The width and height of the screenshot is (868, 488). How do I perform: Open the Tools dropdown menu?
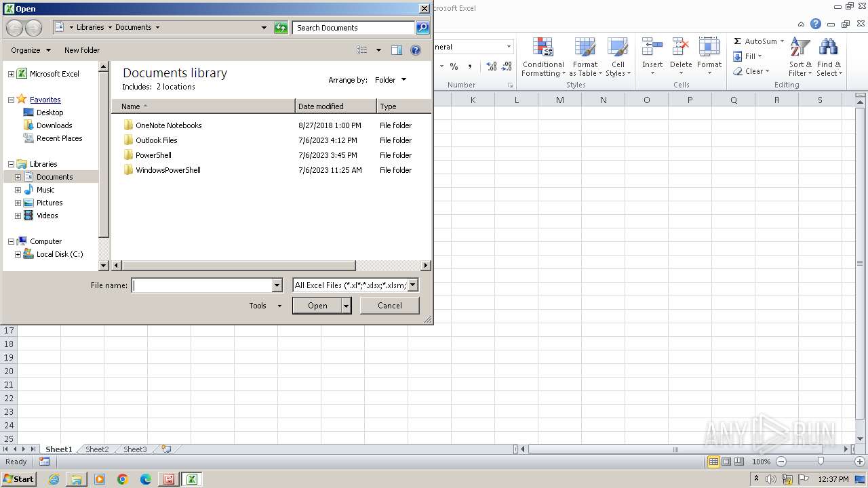pyautogui.click(x=264, y=306)
